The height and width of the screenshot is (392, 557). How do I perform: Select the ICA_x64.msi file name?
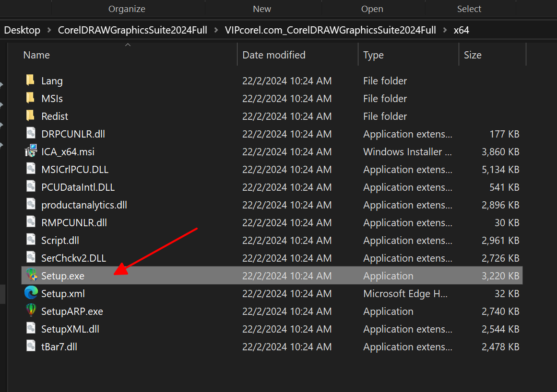pyautogui.click(x=68, y=152)
